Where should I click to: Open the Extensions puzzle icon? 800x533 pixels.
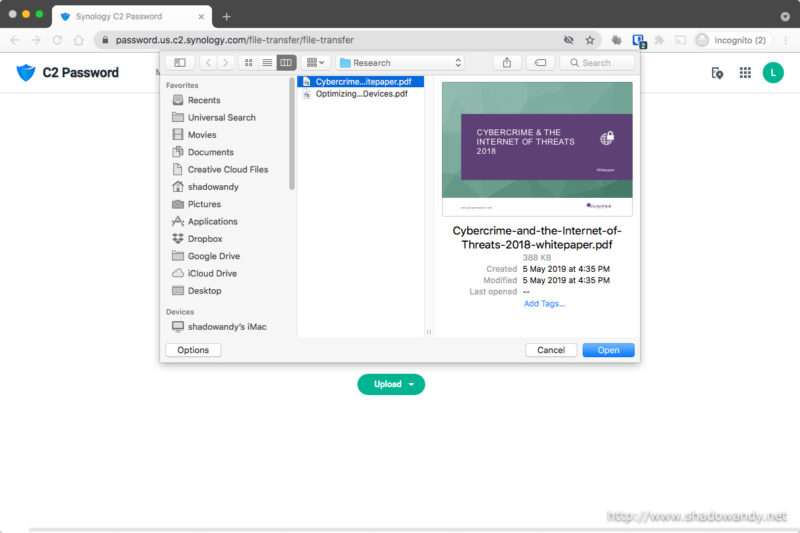click(659, 40)
